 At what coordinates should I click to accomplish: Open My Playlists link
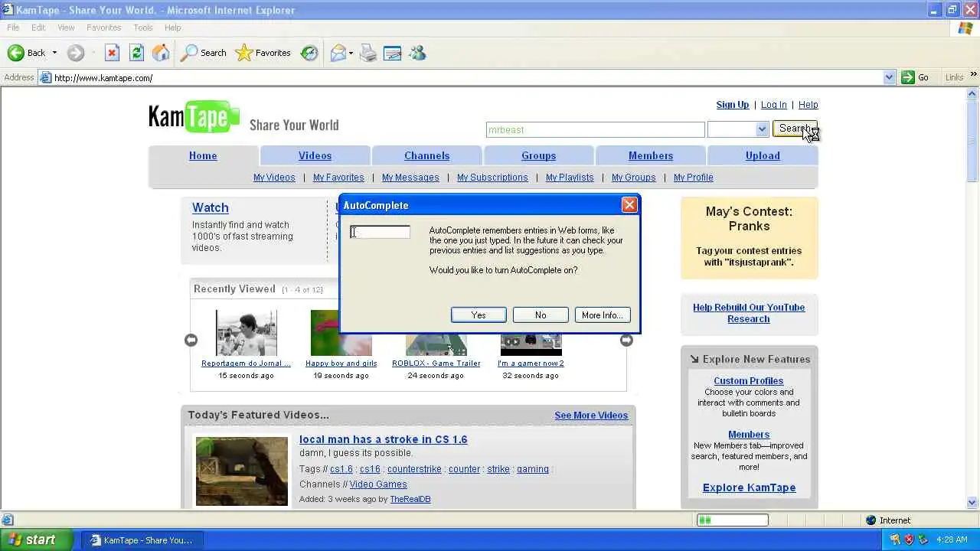point(570,178)
